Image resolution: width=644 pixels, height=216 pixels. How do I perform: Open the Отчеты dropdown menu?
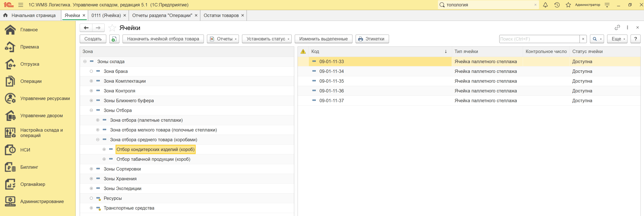pos(223,39)
